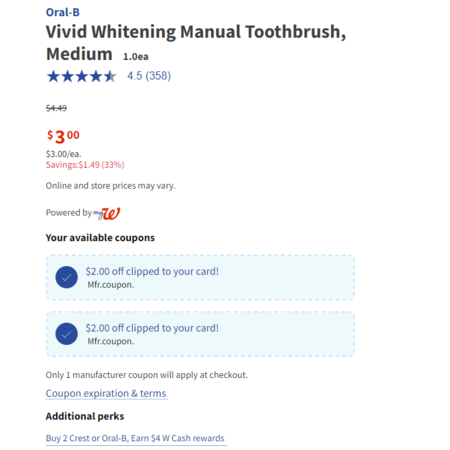The image size is (450, 450).
Task: Click the Vivid Whitening Manual Toothbrush title
Action: [196, 43]
